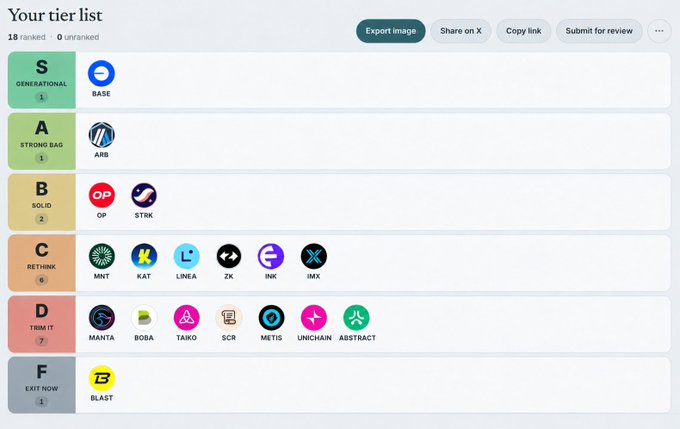
Task: Click the SCR token icon
Action: click(x=229, y=318)
